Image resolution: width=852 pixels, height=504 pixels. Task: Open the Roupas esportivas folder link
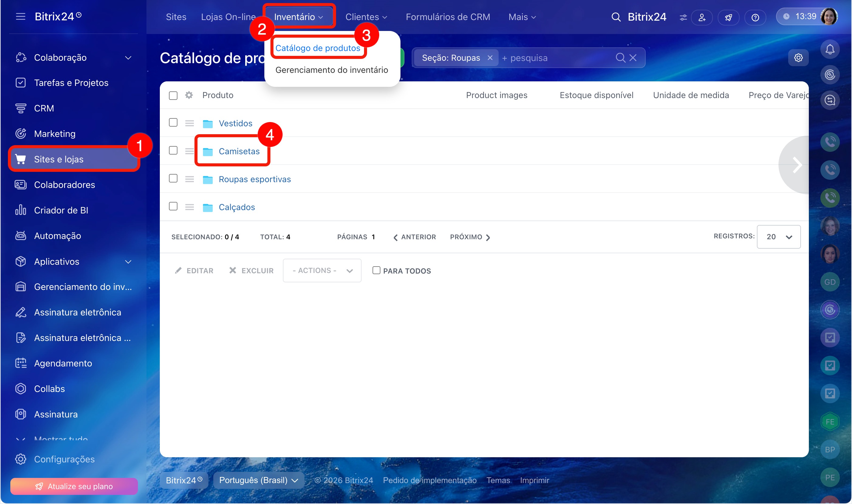pos(255,179)
